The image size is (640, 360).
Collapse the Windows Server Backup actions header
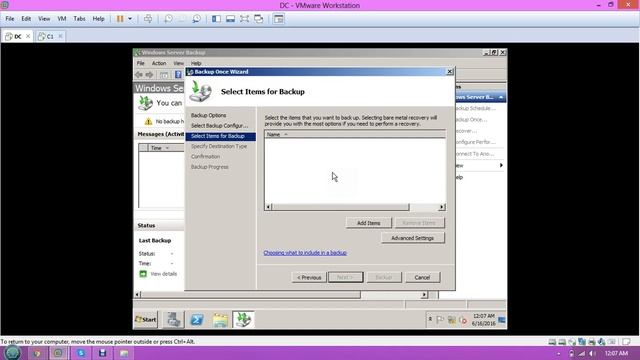(x=500, y=97)
